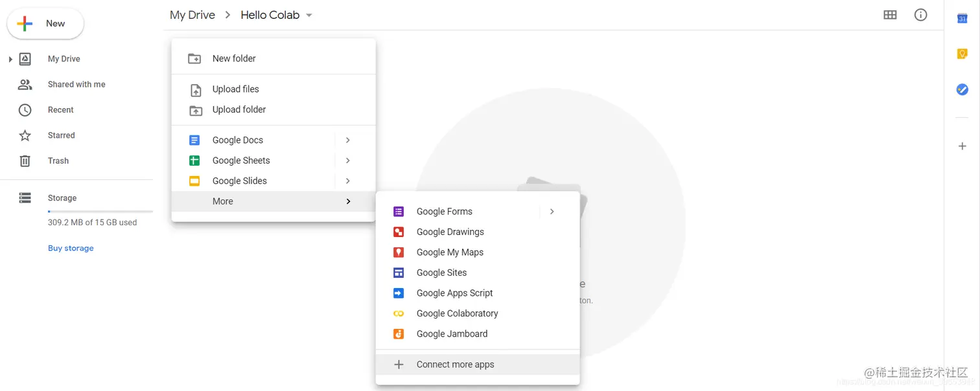Open the Storage section
This screenshot has height=391, width=980.
pyautogui.click(x=62, y=198)
